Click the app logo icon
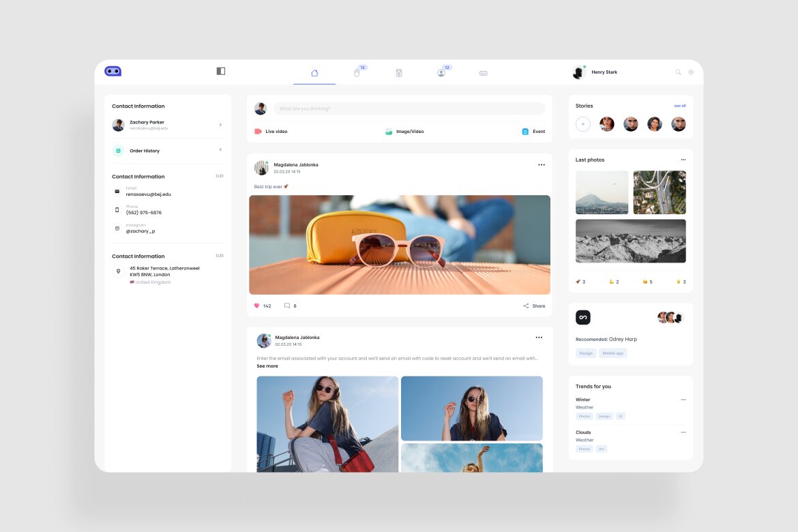 [113, 71]
